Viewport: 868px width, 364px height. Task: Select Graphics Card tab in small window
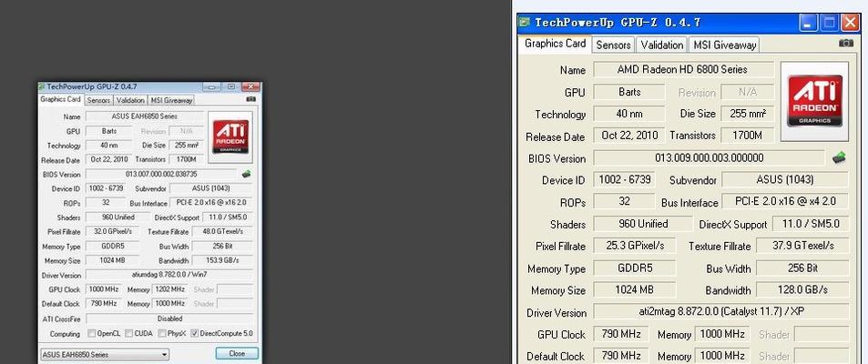60,99
